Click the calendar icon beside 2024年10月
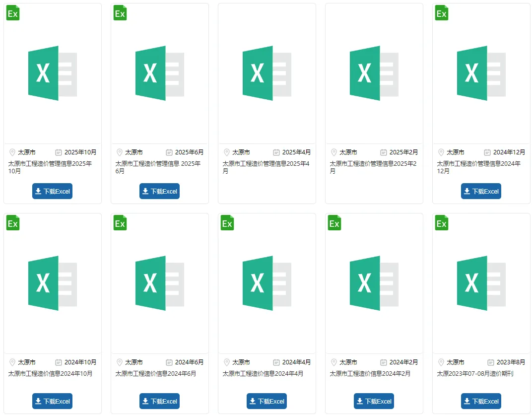The image size is (532, 415). [x=59, y=363]
